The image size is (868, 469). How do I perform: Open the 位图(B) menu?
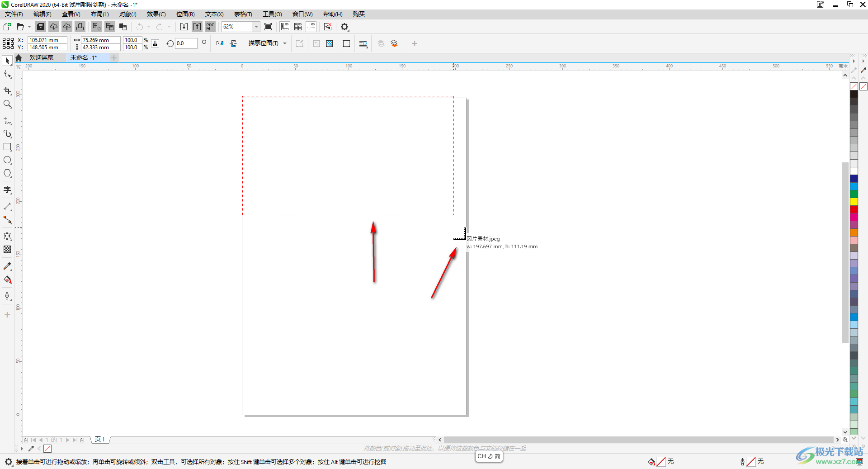[185, 14]
